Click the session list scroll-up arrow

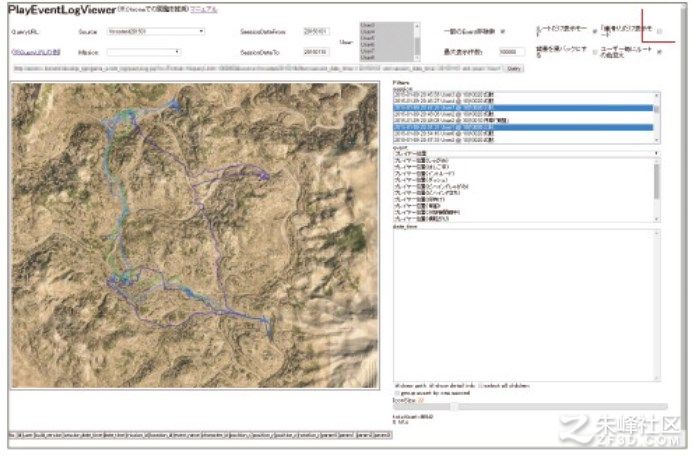coord(657,95)
